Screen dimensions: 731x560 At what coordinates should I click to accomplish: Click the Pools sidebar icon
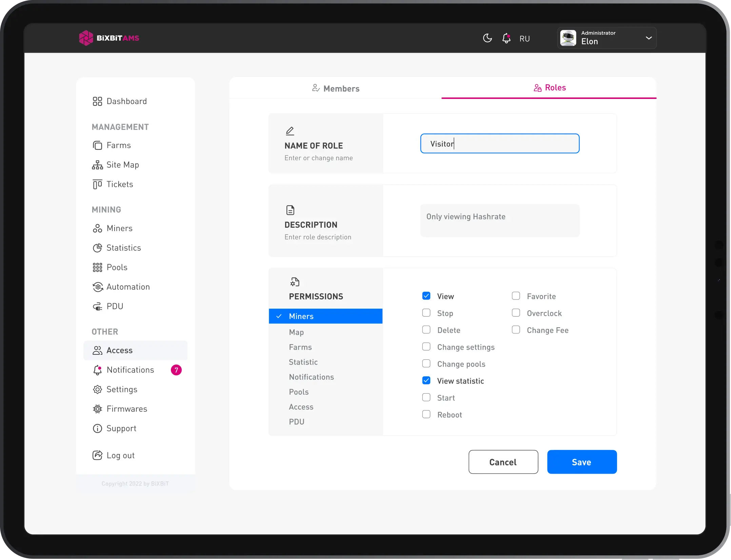pyautogui.click(x=98, y=267)
